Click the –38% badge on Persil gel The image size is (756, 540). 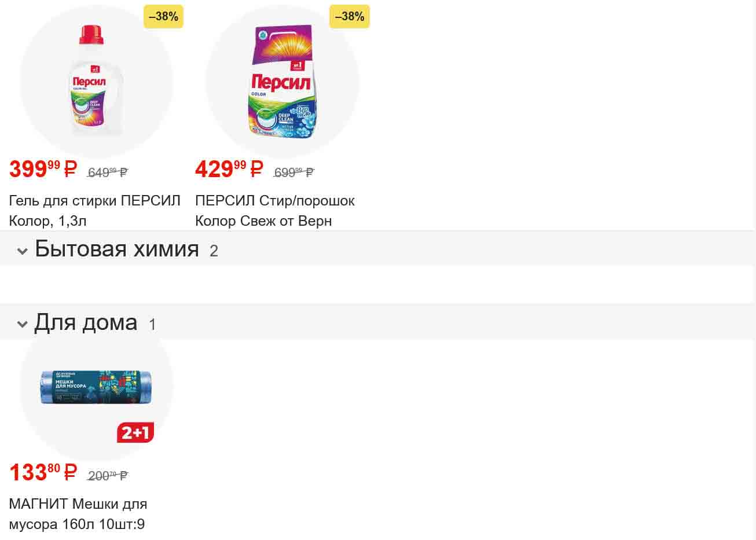[163, 17]
